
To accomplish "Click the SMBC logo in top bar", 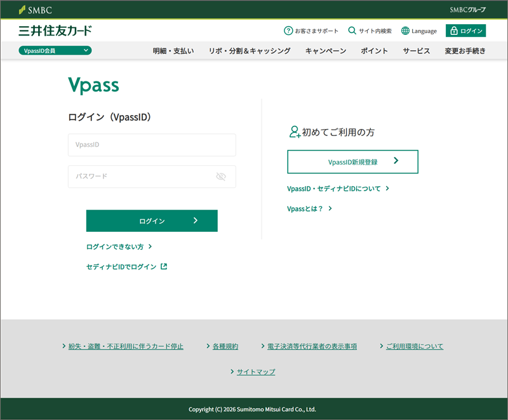I will (36, 10).
